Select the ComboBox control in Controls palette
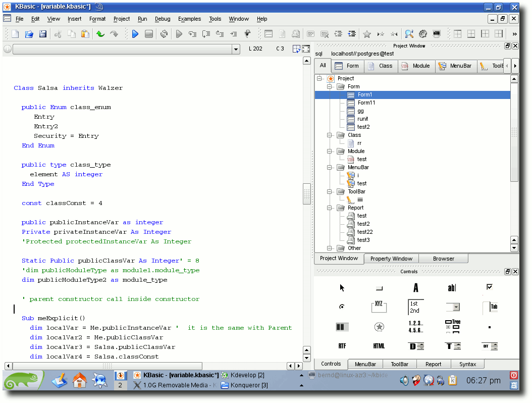This screenshot has width=532, height=403. point(452,307)
